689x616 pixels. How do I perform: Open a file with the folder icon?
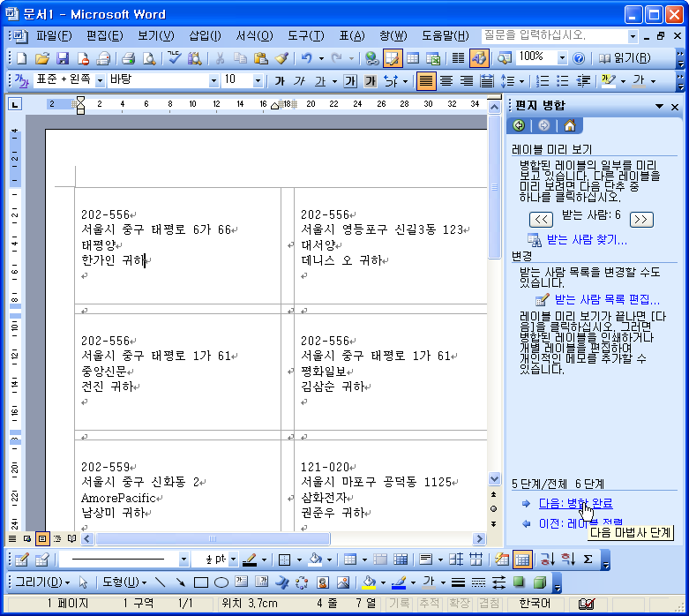pyautogui.click(x=42, y=58)
